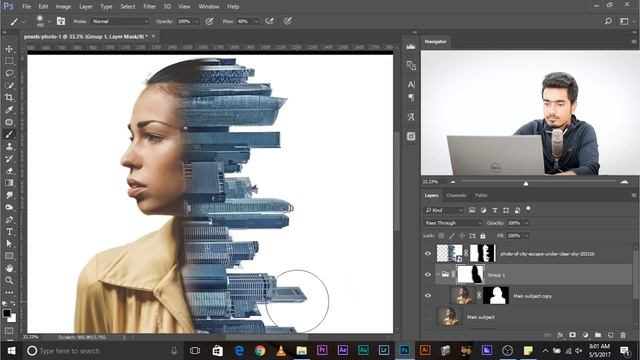Open the layer Opacity dropdown arrow
This screenshot has width=640, height=360.
527,223
